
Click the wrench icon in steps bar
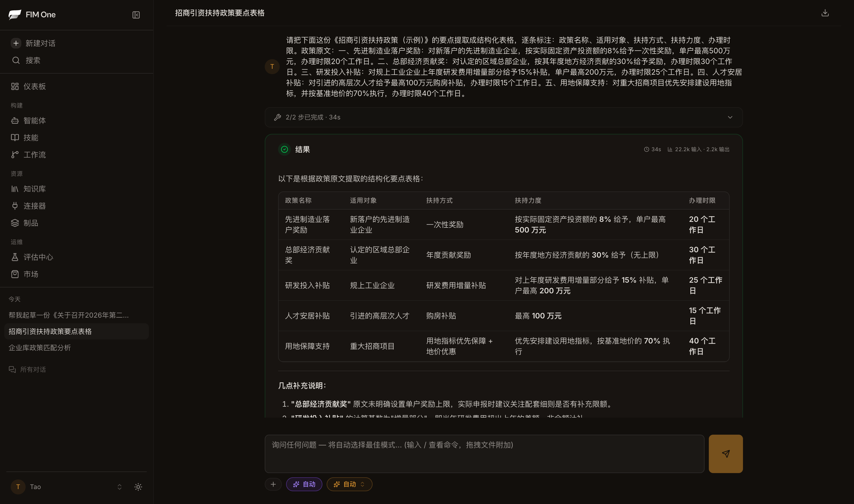pyautogui.click(x=278, y=117)
